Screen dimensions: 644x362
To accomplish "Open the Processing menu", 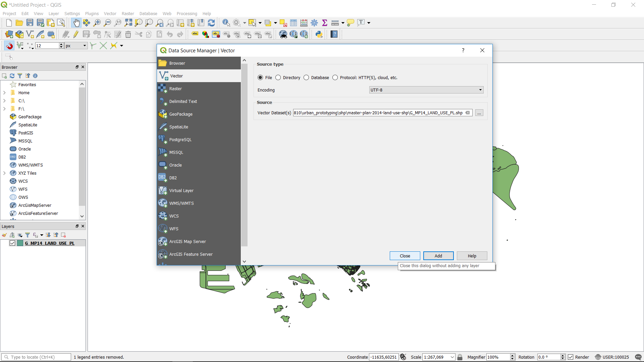I will [x=186, y=14].
